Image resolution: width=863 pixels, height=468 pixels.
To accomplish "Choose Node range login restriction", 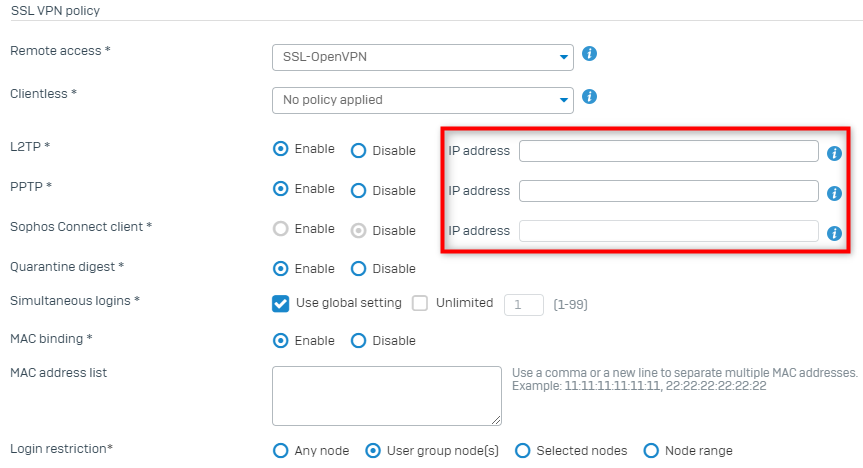I will [651, 451].
